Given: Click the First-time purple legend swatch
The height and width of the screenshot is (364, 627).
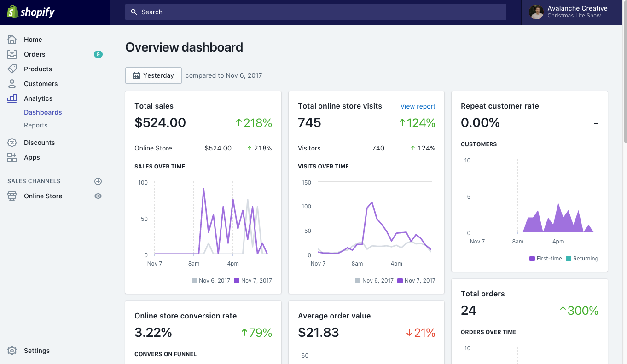Looking at the screenshot, I should tap(532, 259).
